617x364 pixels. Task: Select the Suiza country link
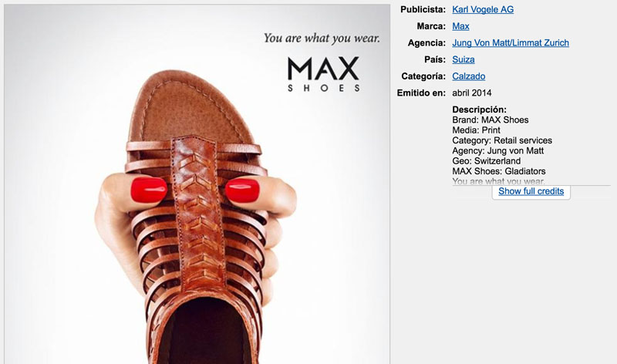point(463,59)
